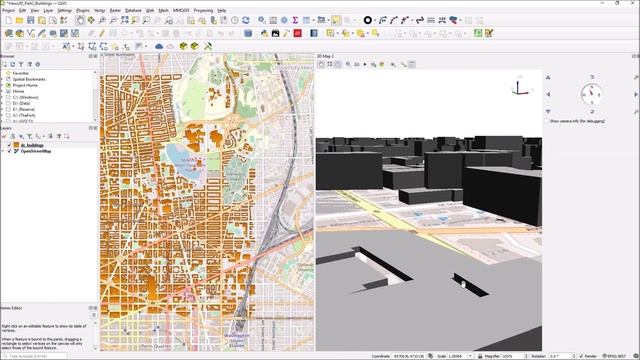Save the project with the floppy disk icon
This screenshot has height=360, width=640.
click(31, 20)
